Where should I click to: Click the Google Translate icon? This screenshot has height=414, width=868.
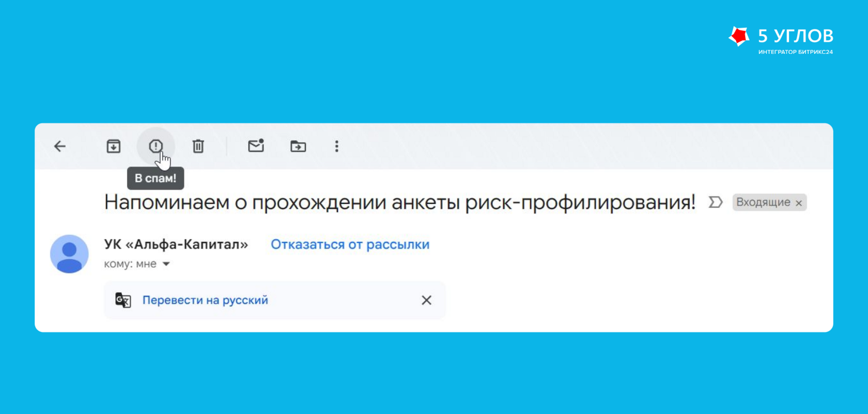(x=123, y=300)
